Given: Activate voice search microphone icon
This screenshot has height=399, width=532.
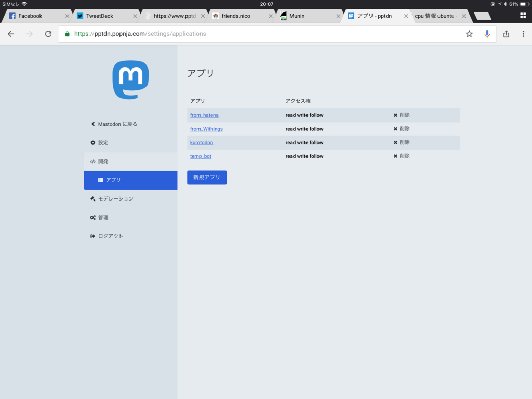Looking at the screenshot, I should 487,34.
